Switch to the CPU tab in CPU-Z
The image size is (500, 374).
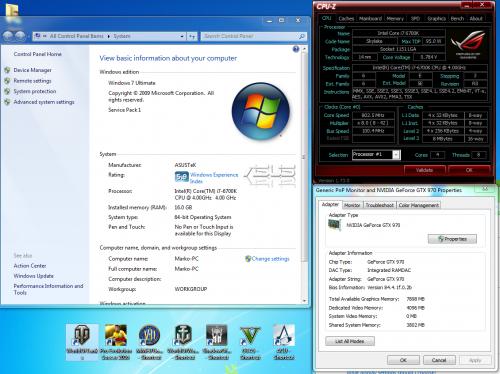click(x=327, y=18)
